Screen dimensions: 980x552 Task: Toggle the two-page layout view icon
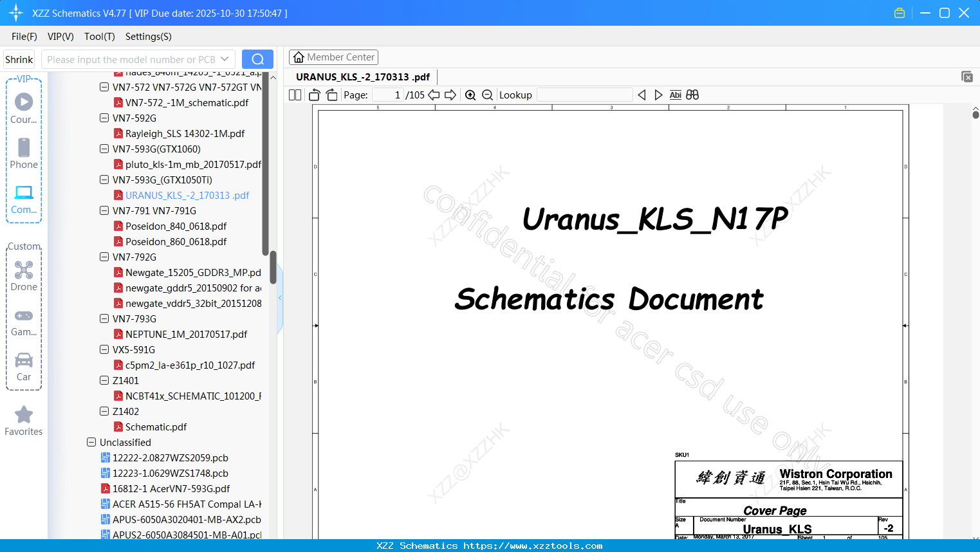(295, 95)
